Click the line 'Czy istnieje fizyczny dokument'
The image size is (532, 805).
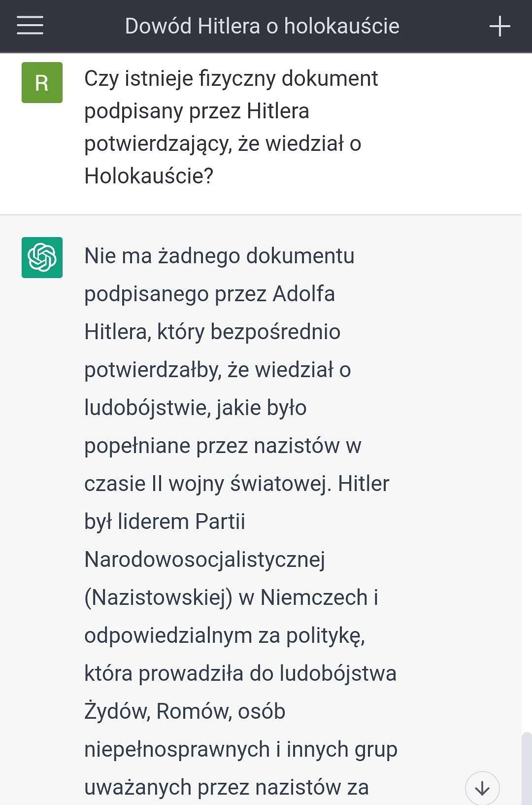pos(231,79)
